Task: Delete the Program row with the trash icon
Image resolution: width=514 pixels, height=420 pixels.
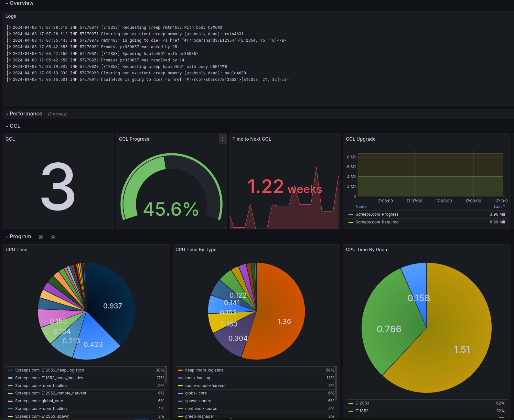Action: (x=53, y=237)
